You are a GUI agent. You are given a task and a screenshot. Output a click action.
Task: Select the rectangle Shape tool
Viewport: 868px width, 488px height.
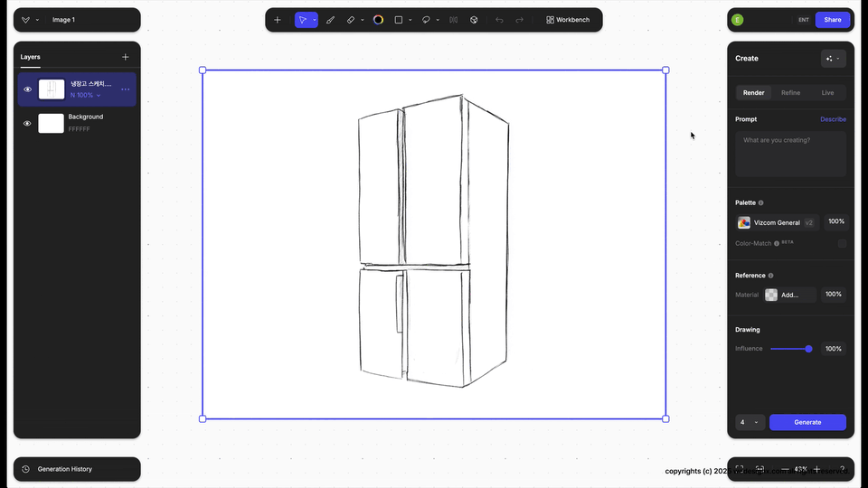[x=399, y=20]
